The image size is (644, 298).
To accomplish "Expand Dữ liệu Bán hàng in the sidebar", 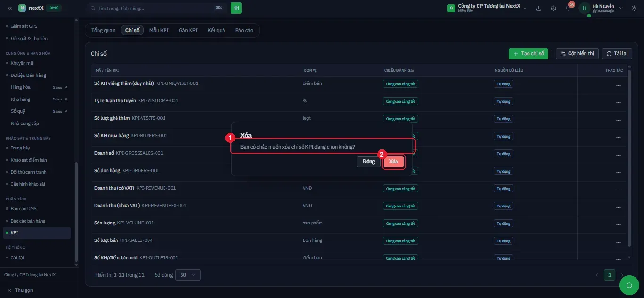I will (x=28, y=75).
